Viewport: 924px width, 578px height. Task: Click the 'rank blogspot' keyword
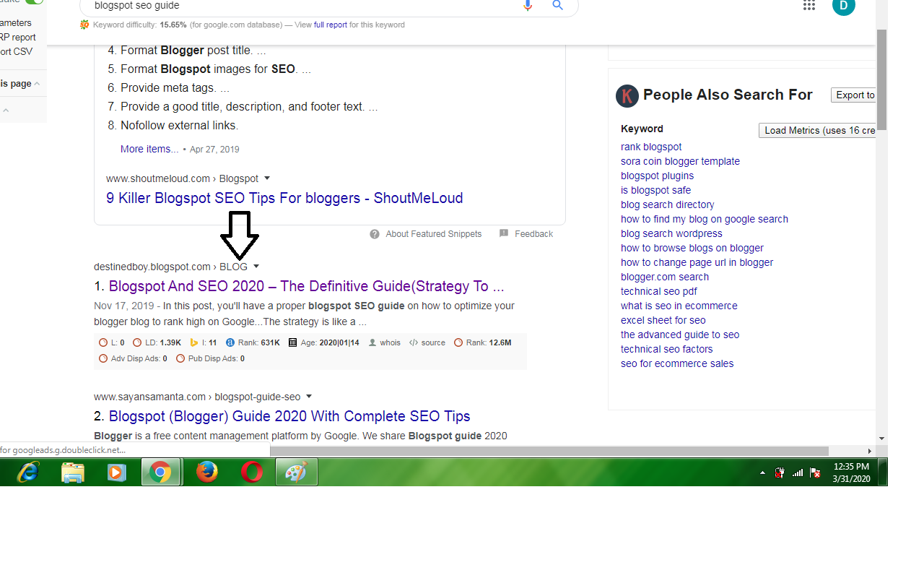click(651, 147)
